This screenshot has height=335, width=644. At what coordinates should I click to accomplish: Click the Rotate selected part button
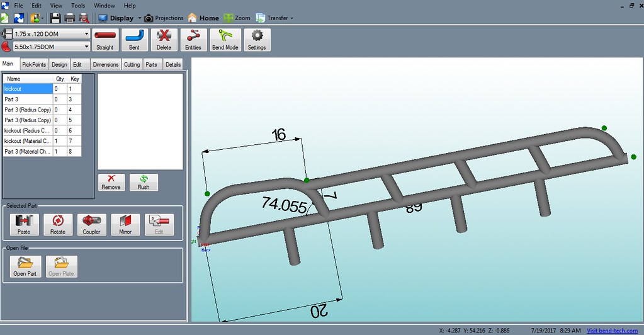point(58,224)
